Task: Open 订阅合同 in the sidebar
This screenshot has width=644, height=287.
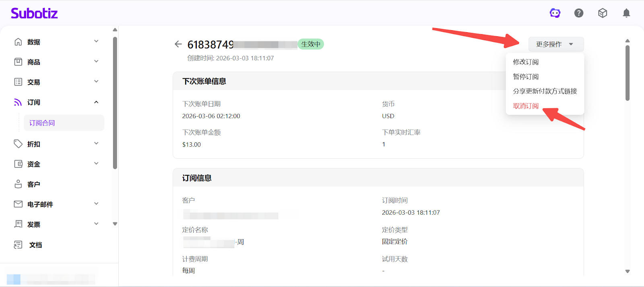Action: point(42,123)
